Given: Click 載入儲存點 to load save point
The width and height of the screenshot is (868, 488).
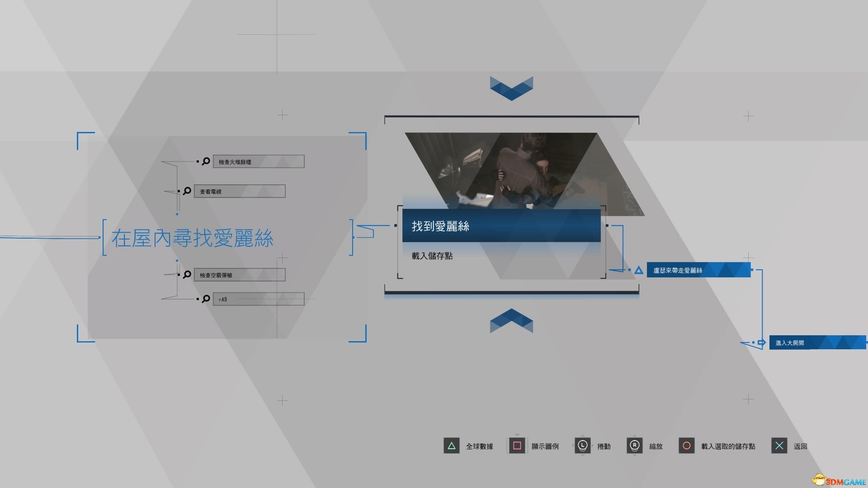Looking at the screenshot, I should click(432, 256).
